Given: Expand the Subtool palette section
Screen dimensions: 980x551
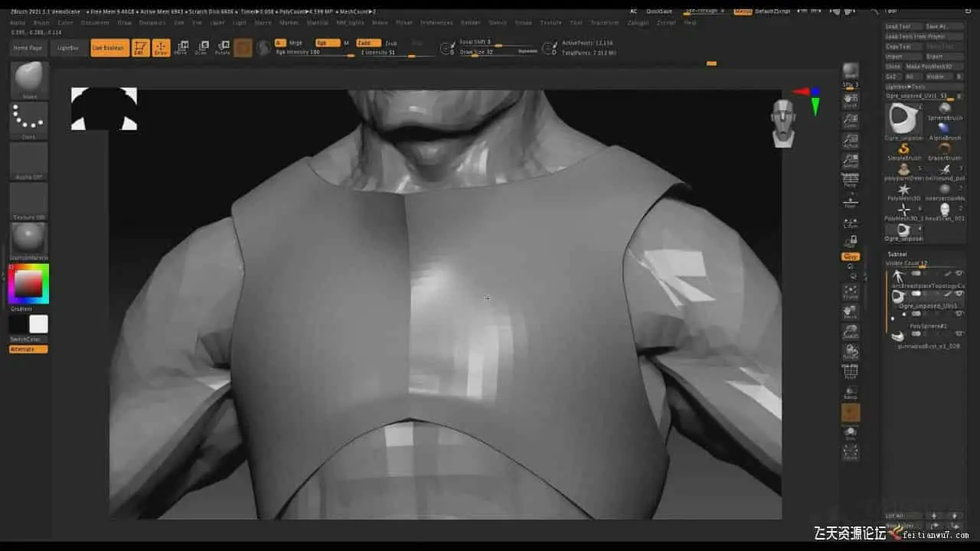Looking at the screenshot, I should pyautogui.click(x=897, y=254).
